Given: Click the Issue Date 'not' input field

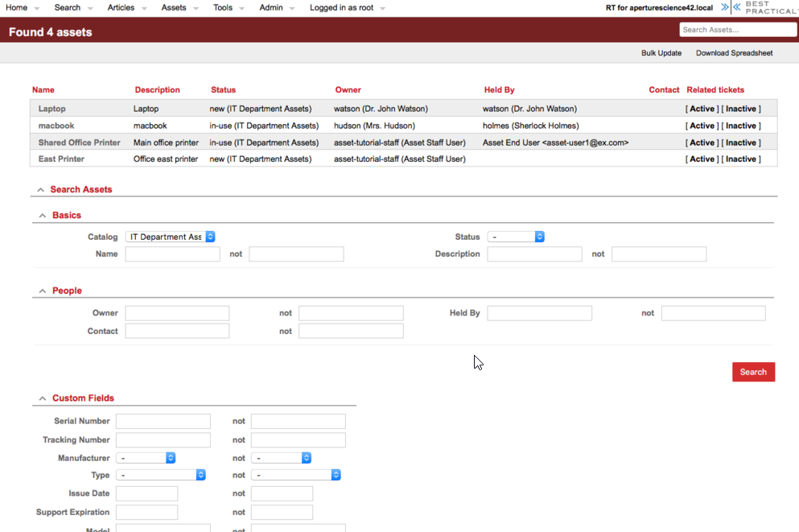Looking at the screenshot, I should click(282, 493).
